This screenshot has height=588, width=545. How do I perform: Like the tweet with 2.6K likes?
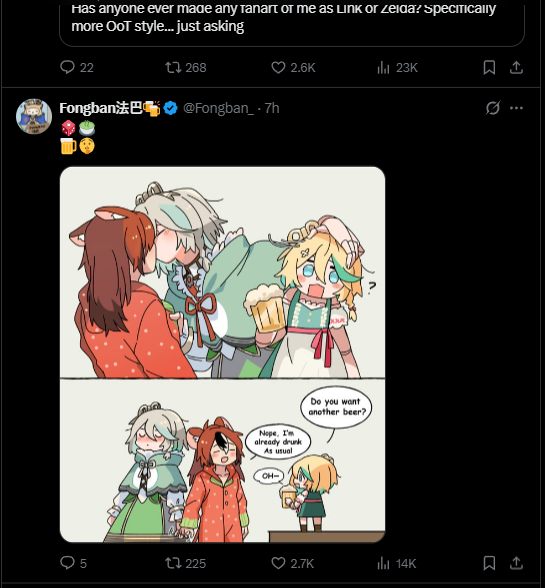(293, 68)
